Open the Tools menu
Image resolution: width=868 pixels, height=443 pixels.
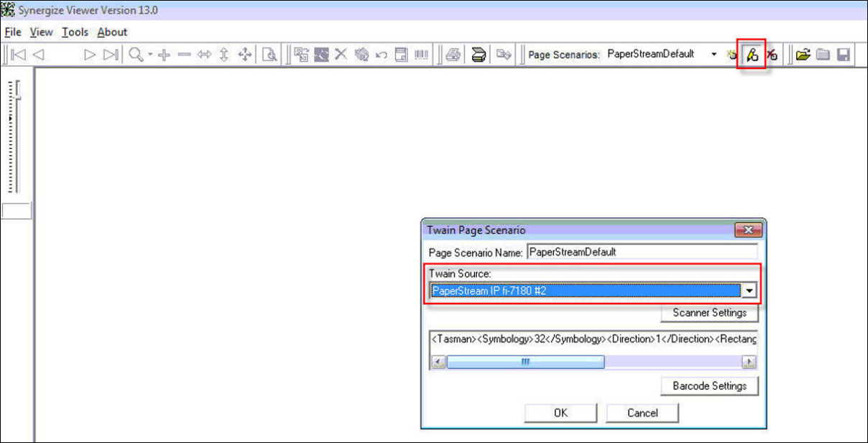75,32
